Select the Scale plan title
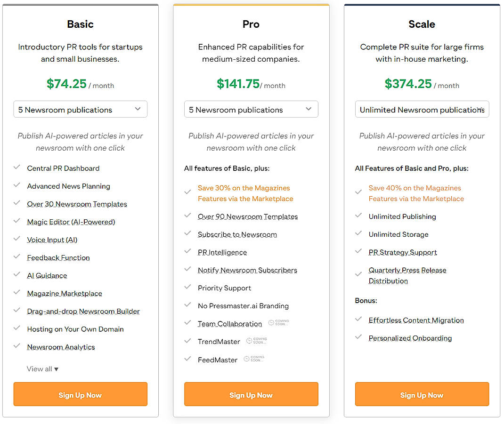Screen dimensions: 504x424 (422, 24)
